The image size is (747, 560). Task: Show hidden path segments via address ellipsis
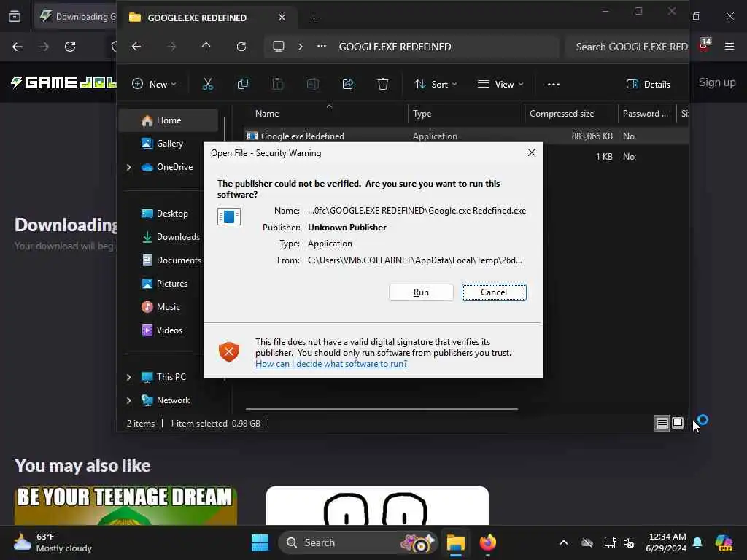322,47
